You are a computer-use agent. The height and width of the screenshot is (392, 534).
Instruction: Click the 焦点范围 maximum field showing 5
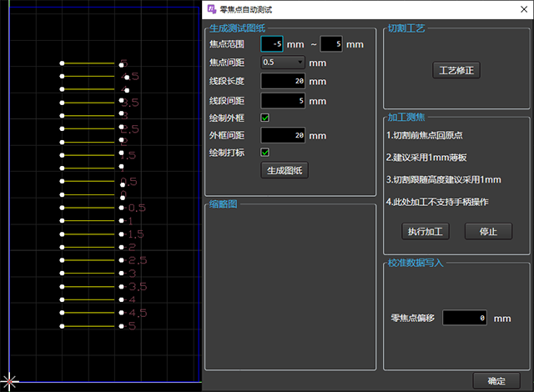tap(330, 43)
